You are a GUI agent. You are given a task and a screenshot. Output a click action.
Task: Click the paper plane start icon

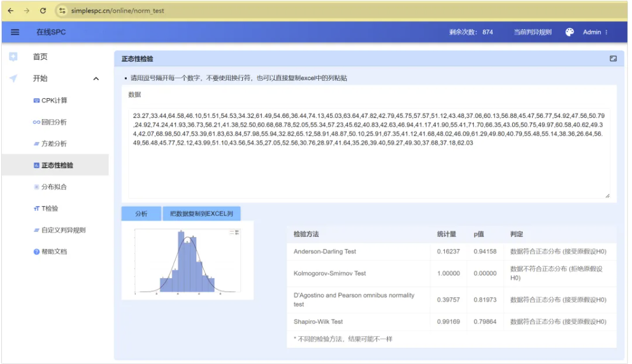pyautogui.click(x=13, y=78)
